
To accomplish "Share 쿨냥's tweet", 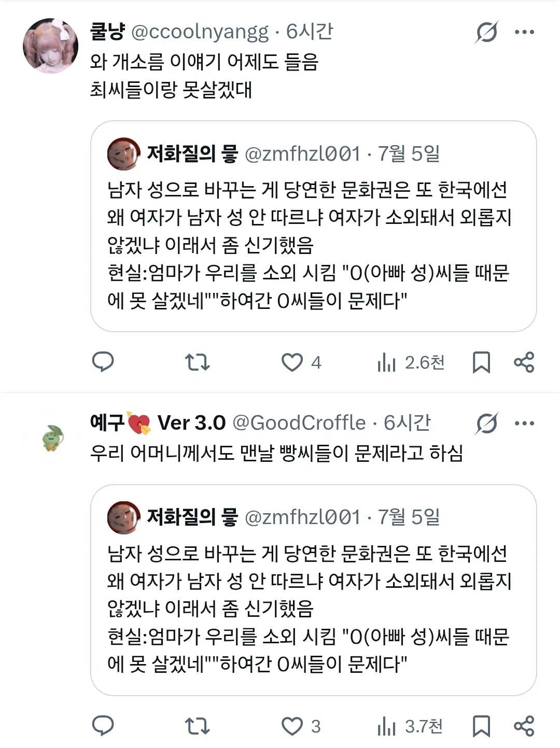I will click(524, 362).
